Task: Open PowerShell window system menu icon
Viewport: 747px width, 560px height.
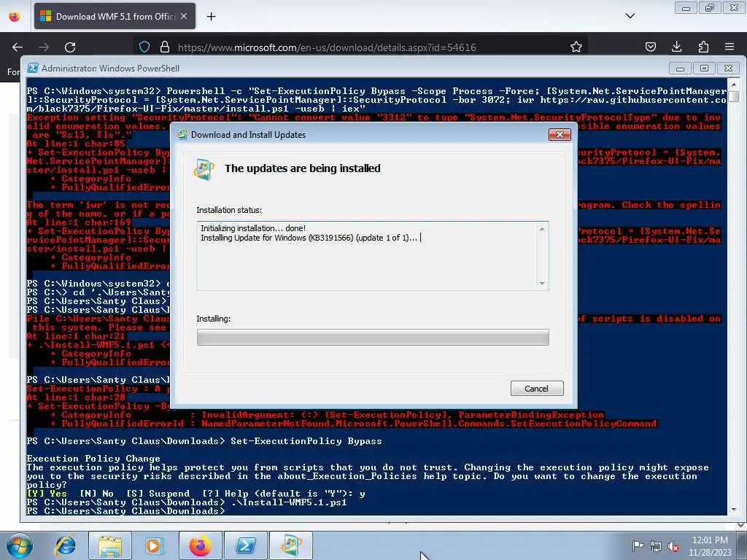Action: (x=32, y=68)
